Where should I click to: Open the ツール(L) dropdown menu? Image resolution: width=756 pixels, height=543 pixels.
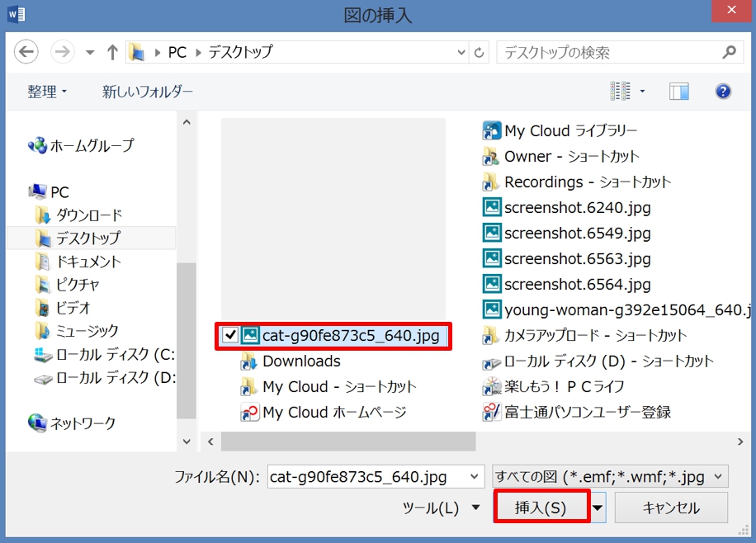[442, 508]
